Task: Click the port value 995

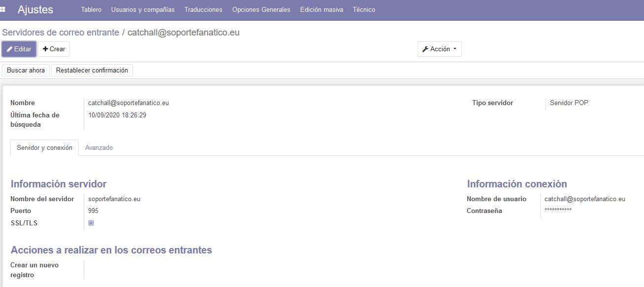Action: pyautogui.click(x=93, y=211)
